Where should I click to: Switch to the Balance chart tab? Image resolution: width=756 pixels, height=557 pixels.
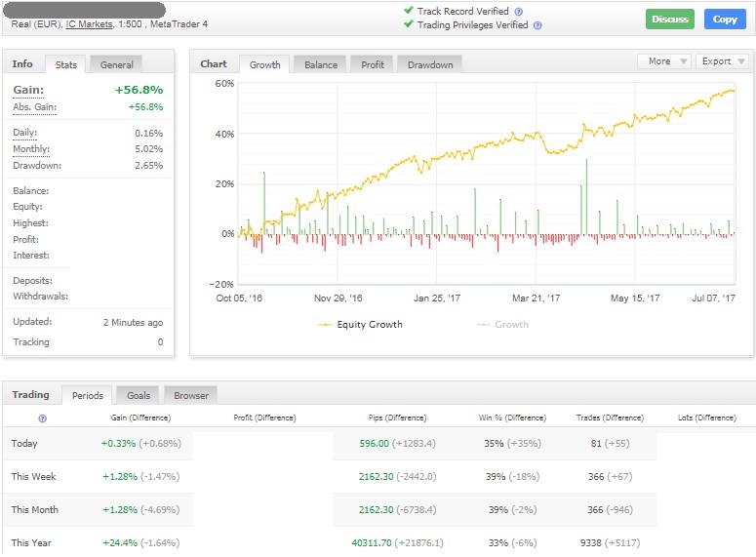(321, 64)
